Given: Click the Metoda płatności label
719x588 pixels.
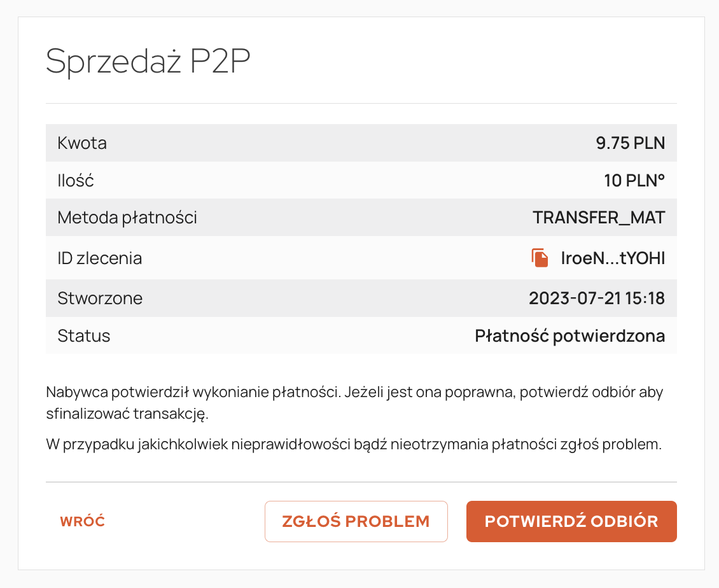Looking at the screenshot, I should (x=127, y=218).
